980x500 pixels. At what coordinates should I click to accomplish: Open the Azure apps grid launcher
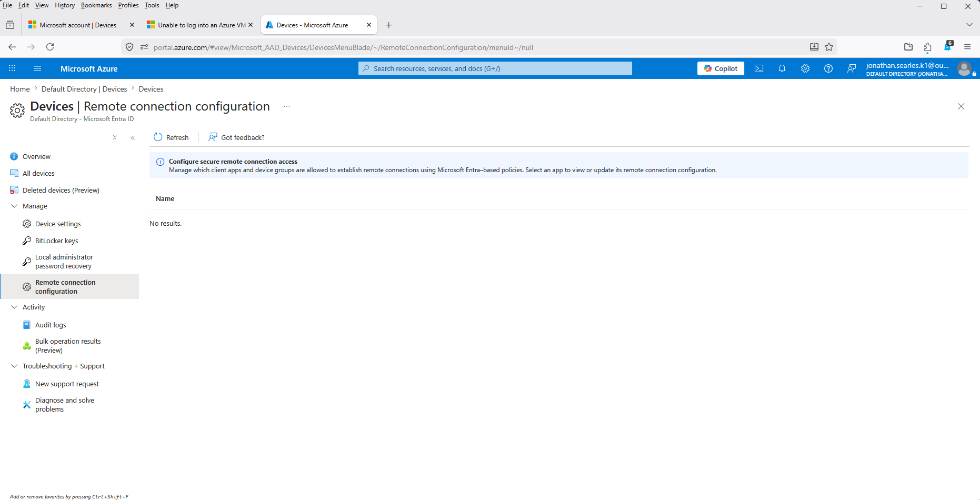[x=12, y=68]
